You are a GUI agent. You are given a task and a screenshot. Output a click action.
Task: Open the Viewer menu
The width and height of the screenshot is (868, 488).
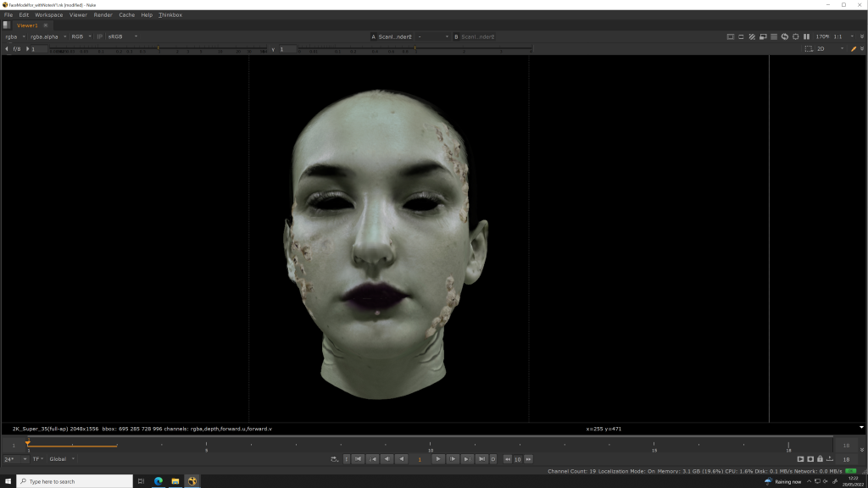click(x=78, y=15)
